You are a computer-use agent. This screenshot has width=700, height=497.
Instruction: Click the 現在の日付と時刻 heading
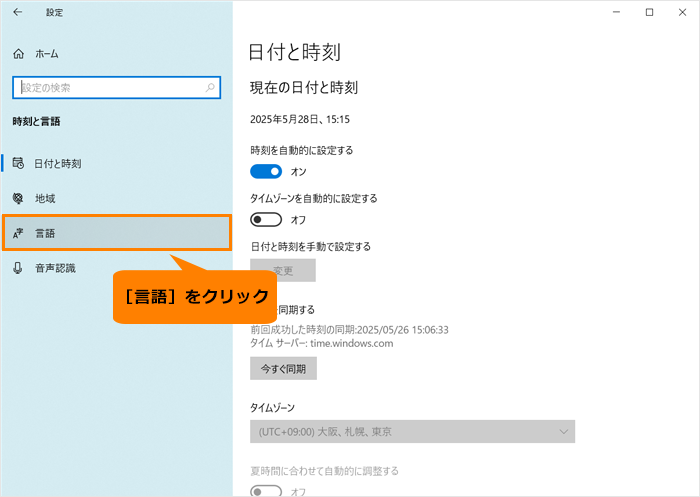coord(304,88)
